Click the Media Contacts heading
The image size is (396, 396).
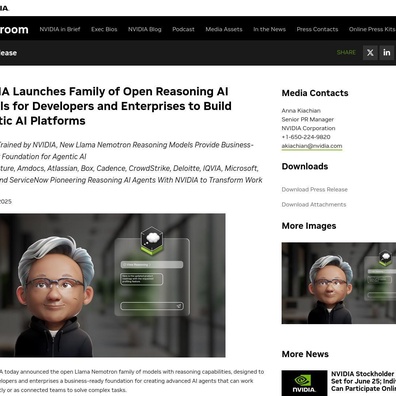[x=315, y=93]
